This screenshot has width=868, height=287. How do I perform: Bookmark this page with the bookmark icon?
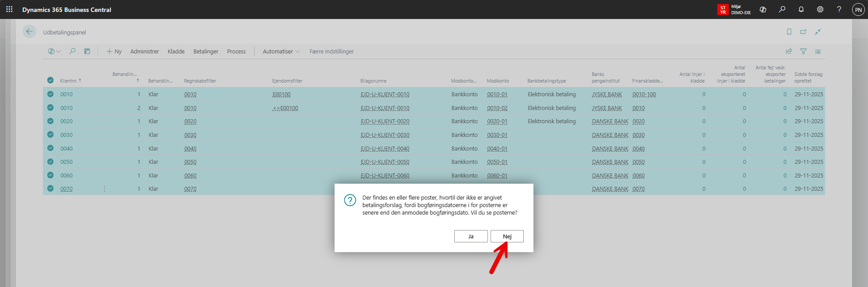coord(789,32)
